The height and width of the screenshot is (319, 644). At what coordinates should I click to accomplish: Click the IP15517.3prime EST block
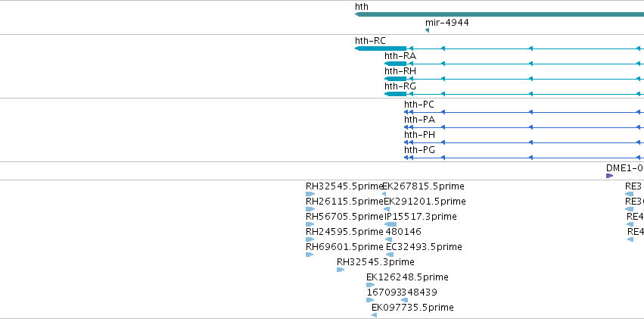(x=390, y=224)
